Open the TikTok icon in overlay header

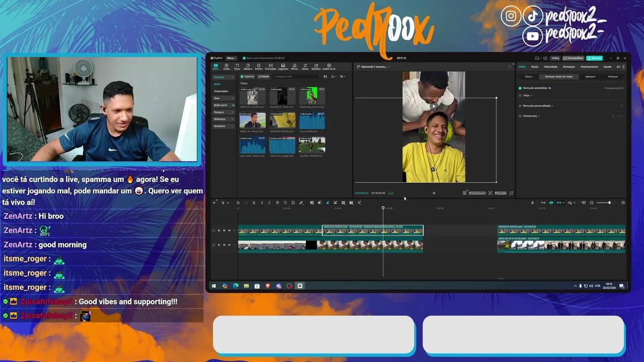tap(533, 16)
